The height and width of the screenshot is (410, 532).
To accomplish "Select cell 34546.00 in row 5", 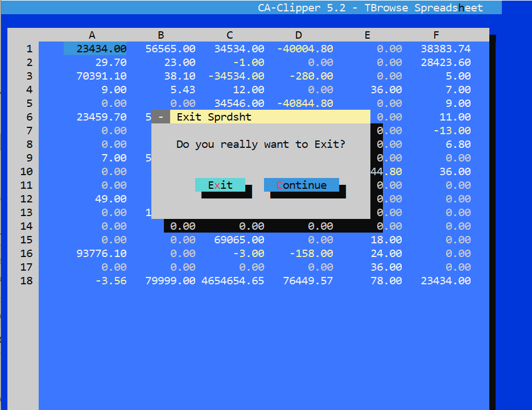I will pos(239,103).
